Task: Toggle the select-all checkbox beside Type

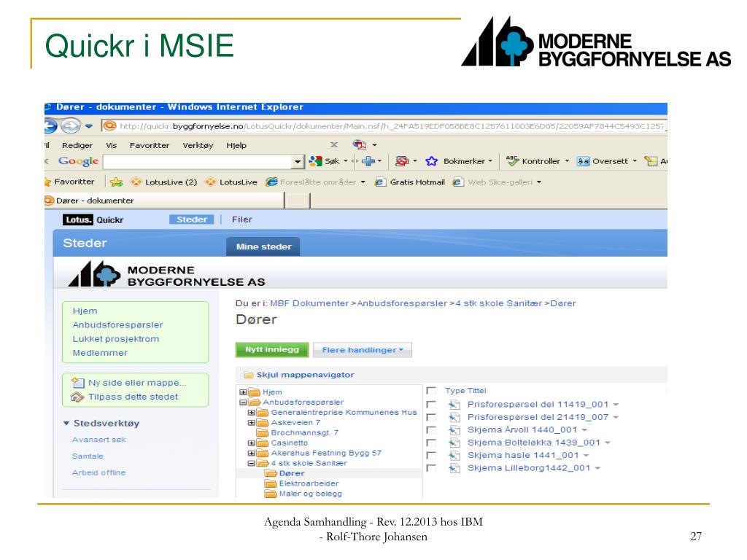Action: pyautogui.click(x=431, y=391)
